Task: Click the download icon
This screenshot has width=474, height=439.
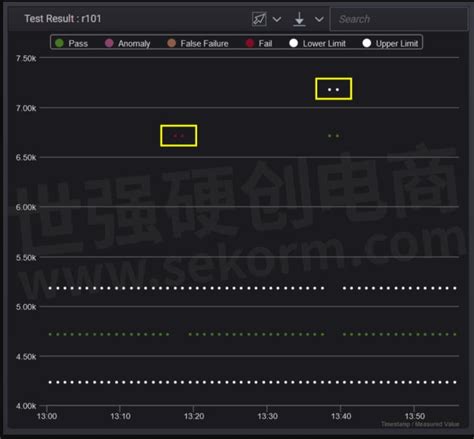Action: pos(299,19)
